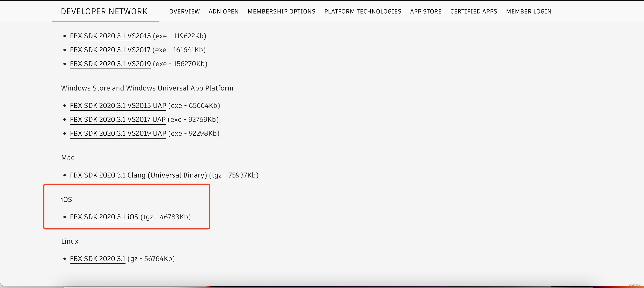
Task: Download FBX SDK 2020.3.1 VS2017 UAP
Action: coord(117,120)
